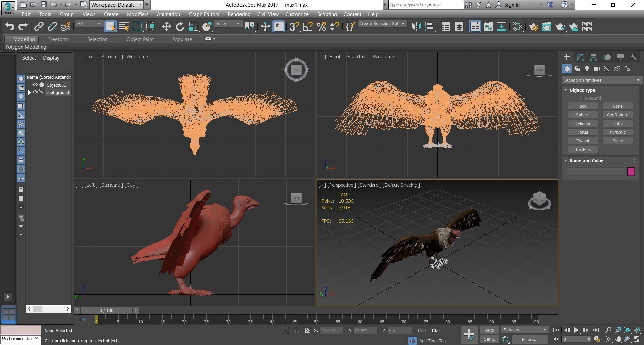This screenshot has width=644, height=345.
Task: Open the Standard Primitives dropdown
Action: point(602,80)
